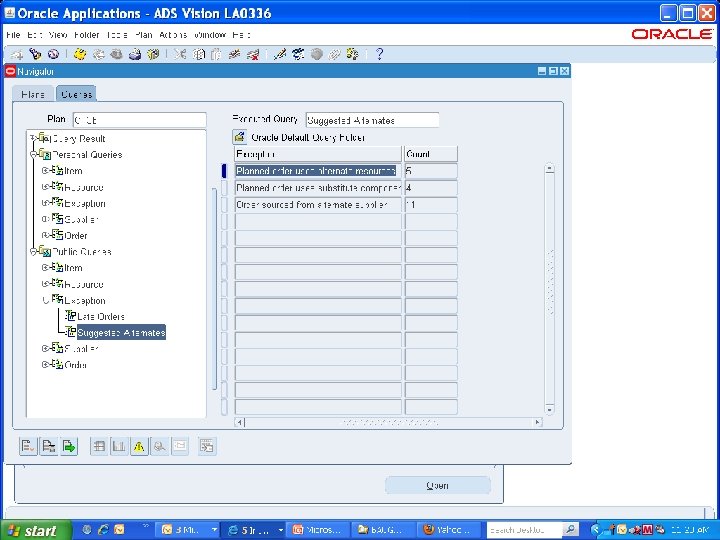Click the magnifier icon in bottom toolbar
Image resolution: width=720 pixels, height=540 pixels.
(159, 446)
